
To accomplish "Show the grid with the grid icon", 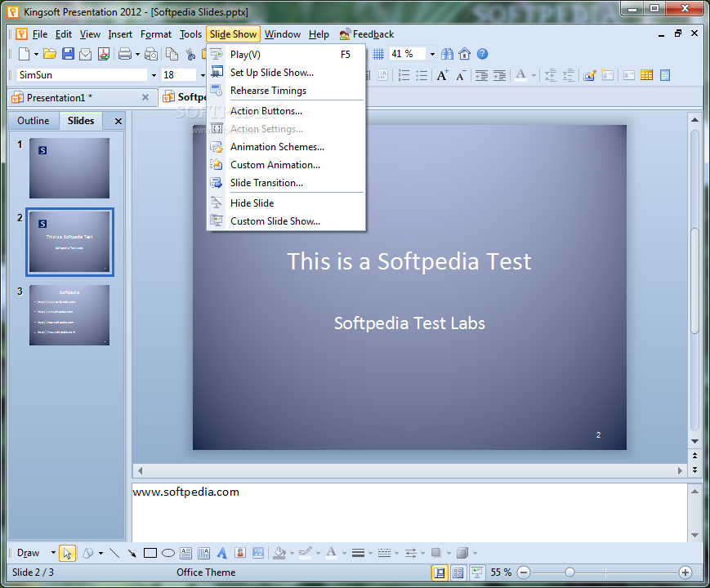I will coord(378,55).
